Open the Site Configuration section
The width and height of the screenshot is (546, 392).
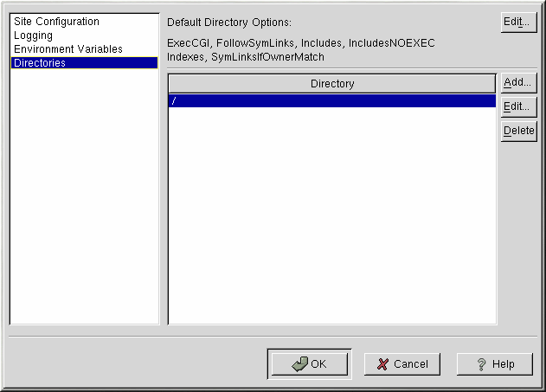coord(56,22)
